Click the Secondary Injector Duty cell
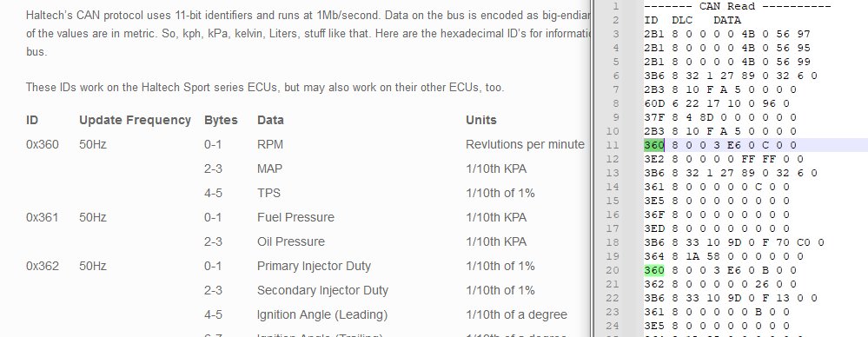This screenshot has width=868, height=337. 322,290
